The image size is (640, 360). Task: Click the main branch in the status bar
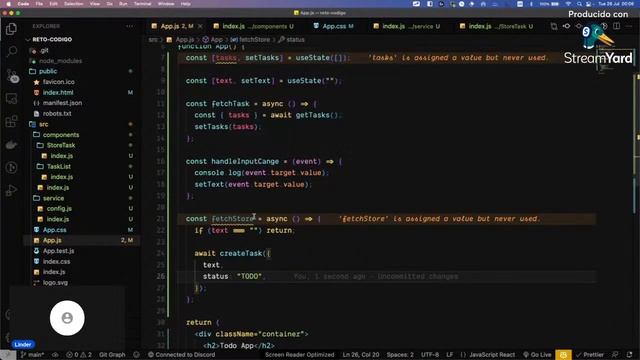32,355
